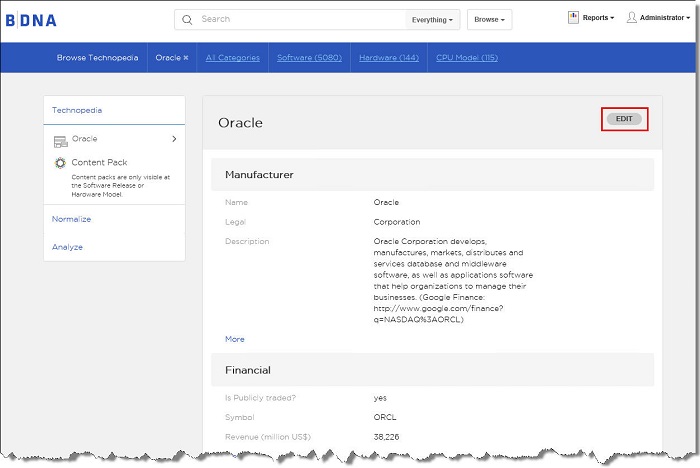The image size is (700, 468).
Task: Click the Revenue (million US$) label
Action: click(268, 437)
